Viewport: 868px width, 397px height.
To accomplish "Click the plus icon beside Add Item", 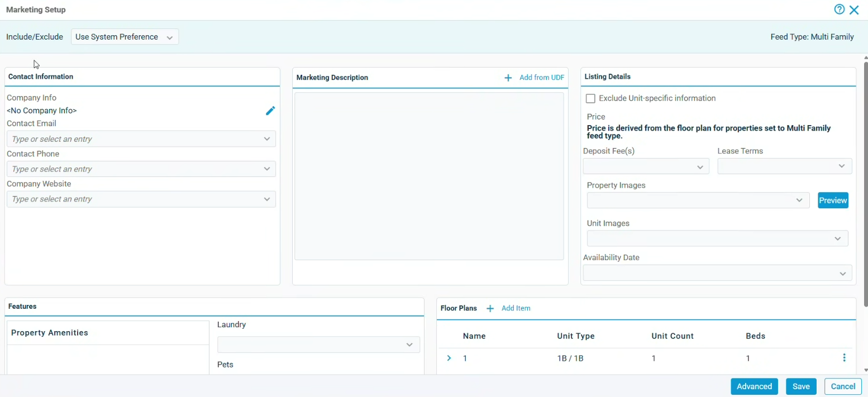I will tap(490, 308).
